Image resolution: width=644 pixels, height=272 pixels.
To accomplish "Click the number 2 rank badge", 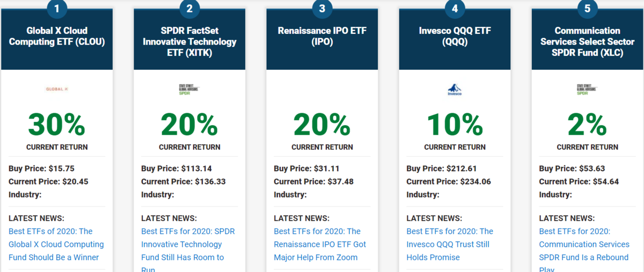I will click(x=189, y=8).
